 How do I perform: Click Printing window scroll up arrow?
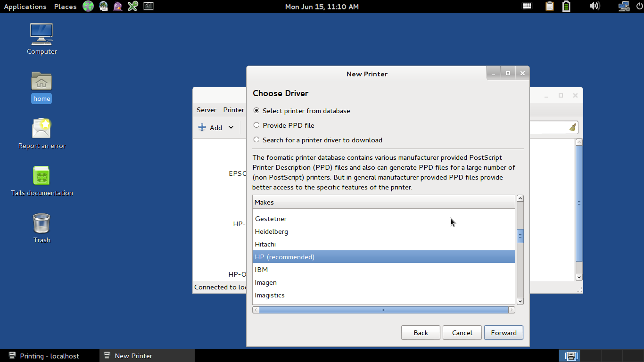click(579, 142)
